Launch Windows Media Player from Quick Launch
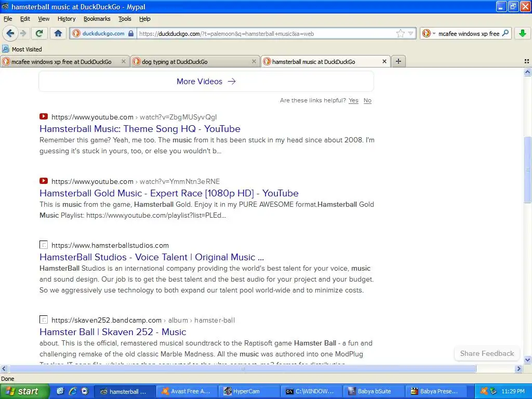Screen dimensions: 532x399 click(x=85, y=391)
